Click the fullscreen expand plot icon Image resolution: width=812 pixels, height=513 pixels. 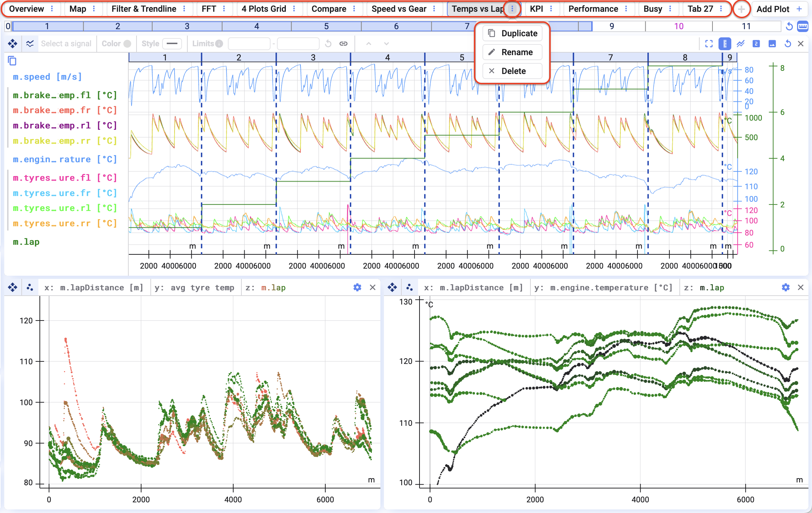coord(709,44)
